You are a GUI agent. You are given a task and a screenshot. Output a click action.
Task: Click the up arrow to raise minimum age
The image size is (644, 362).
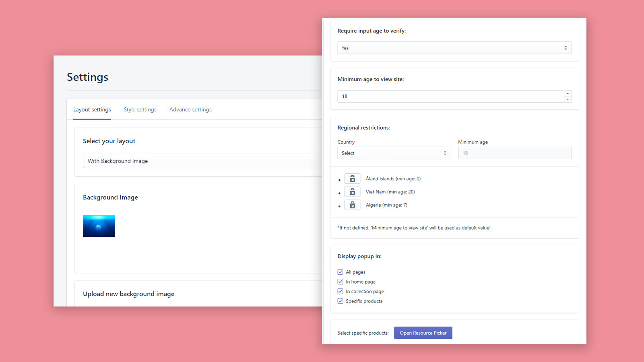(568, 94)
